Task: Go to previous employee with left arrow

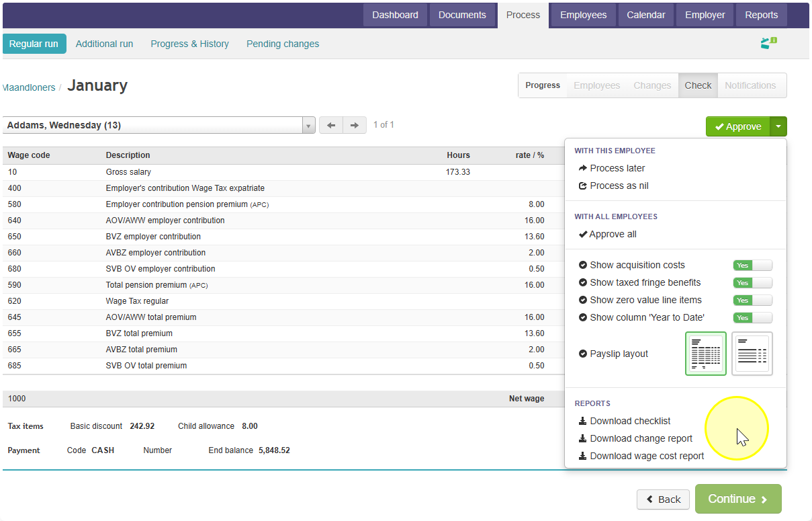Action: (x=331, y=126)
